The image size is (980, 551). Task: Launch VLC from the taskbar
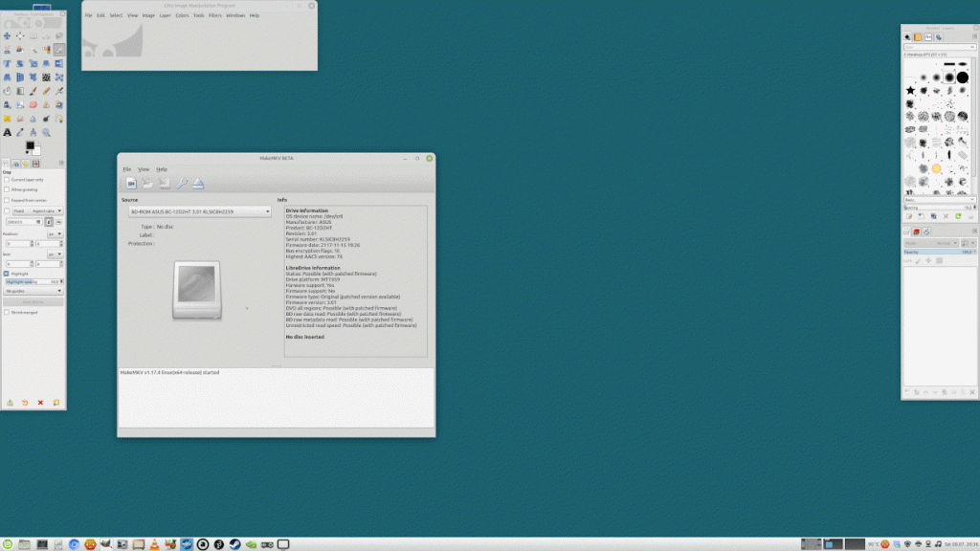point(154,544)
